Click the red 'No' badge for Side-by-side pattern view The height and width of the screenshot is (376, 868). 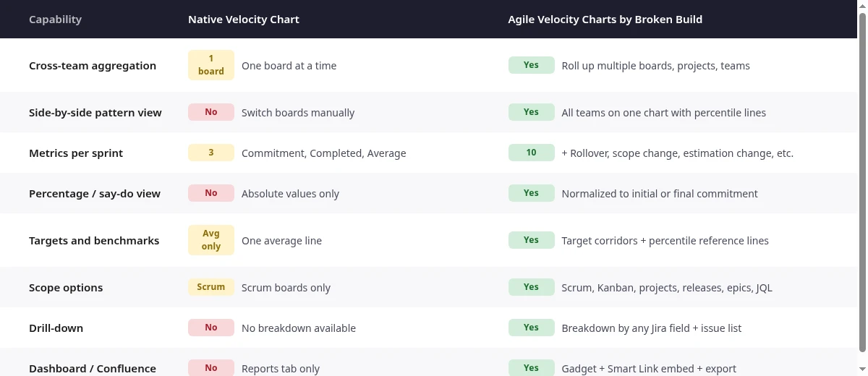(211, 112)
